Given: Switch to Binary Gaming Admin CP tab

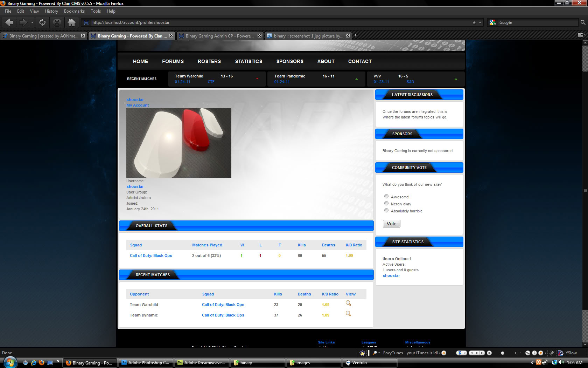Looking at the screenshot, I should click(x=220, y=36).
